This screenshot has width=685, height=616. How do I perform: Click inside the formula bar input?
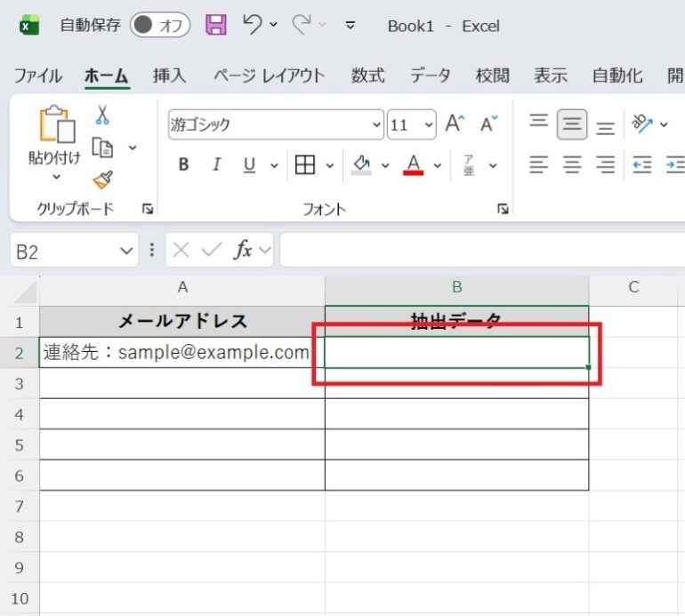tap(482, 250)
